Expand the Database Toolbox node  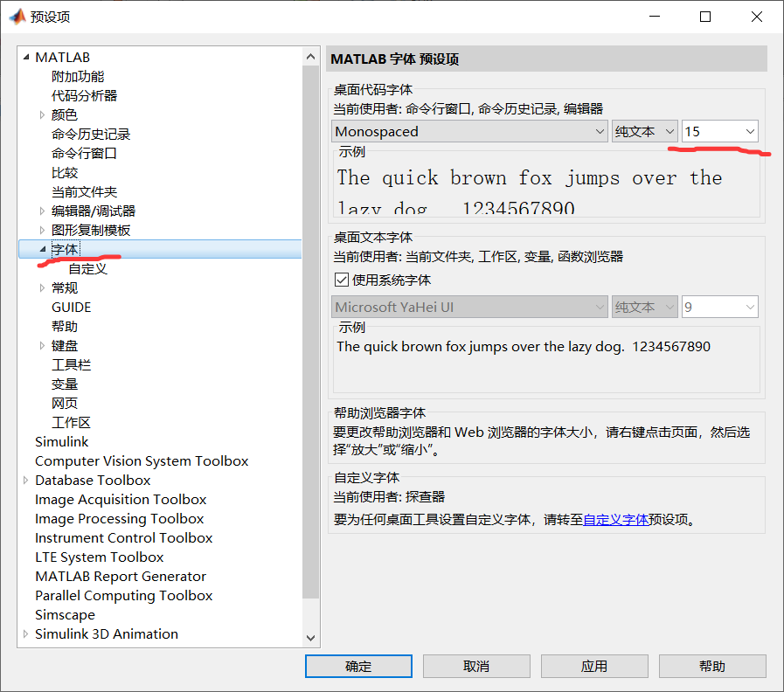[26, 480]
